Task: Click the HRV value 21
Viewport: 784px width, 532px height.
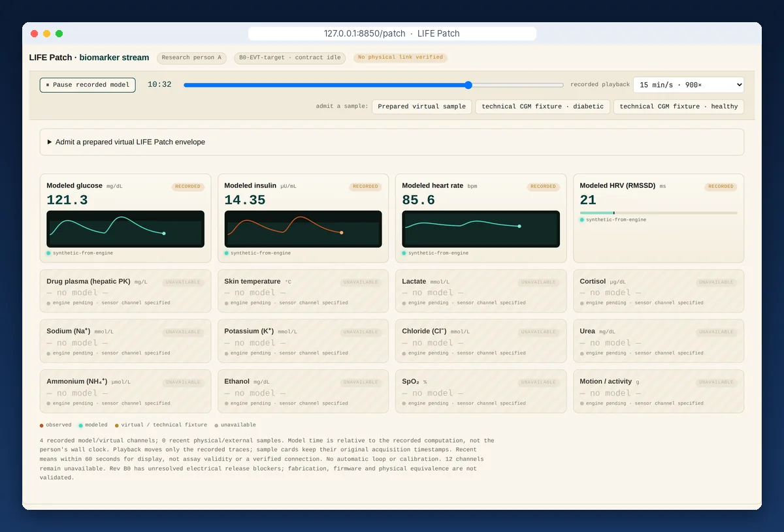Action: [x=587, y=200]
